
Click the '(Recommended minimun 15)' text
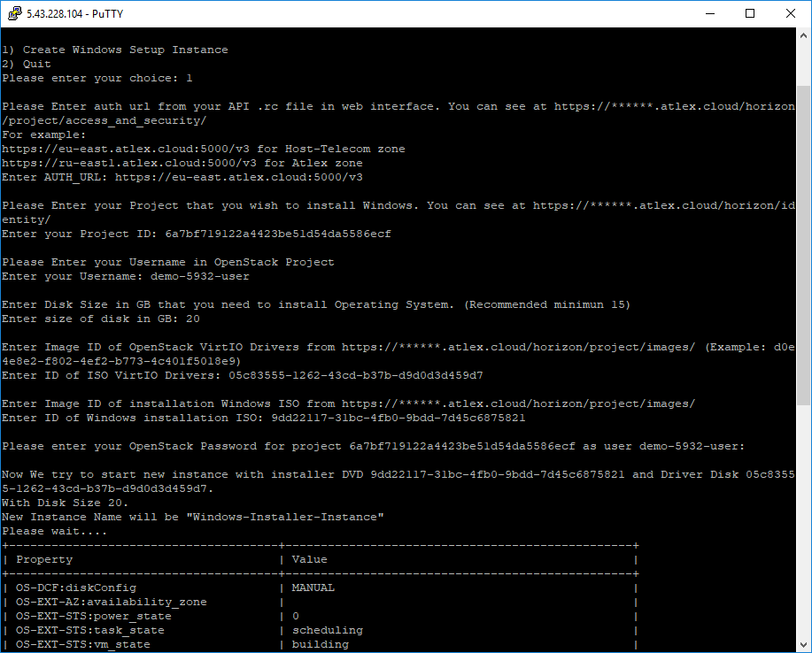pos(547,304)
